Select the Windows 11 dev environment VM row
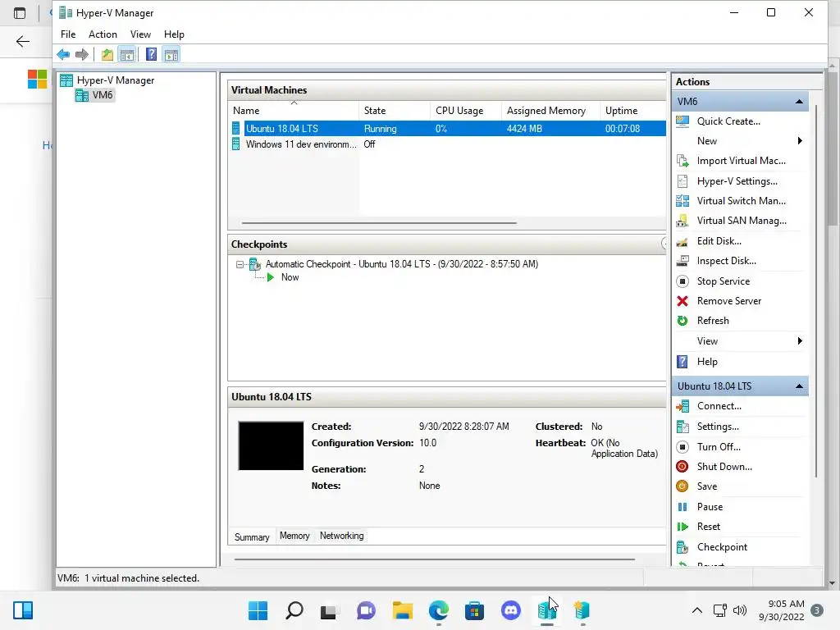Screen dimensions: 840x630 click(447, 144)
